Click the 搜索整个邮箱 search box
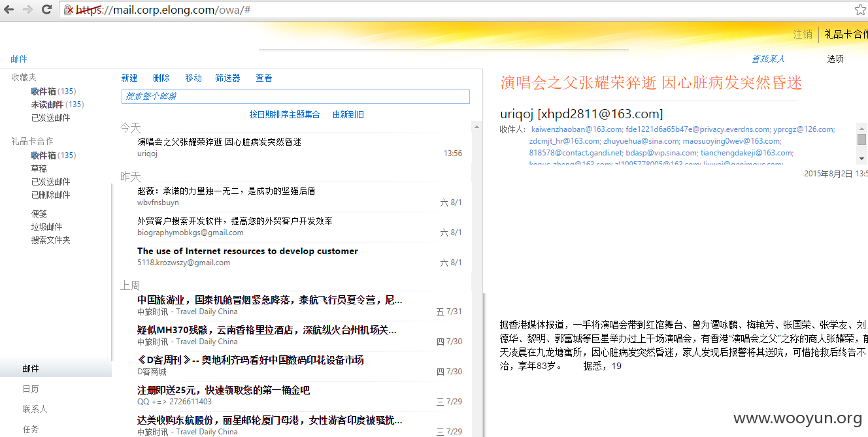The width and height of the screenshot is (868, 437). click(x=295, y=96)
